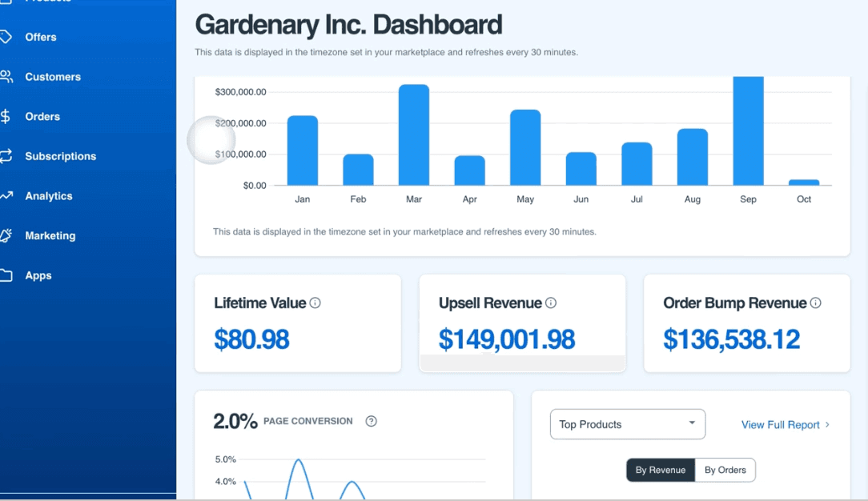Viewport: 868px width, 501px height.
Task: Click the Sep revenue bar
Action: (x=749, y=131)
